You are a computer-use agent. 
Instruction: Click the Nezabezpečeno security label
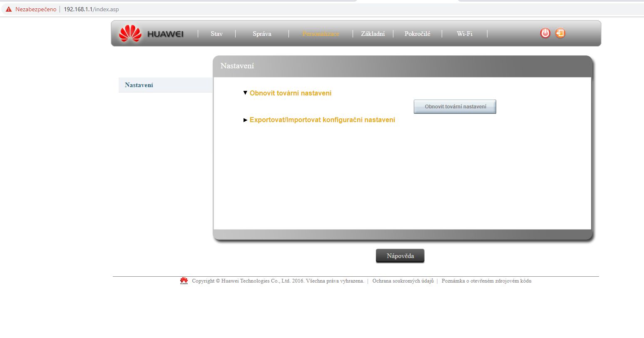[x=36, y=9]
